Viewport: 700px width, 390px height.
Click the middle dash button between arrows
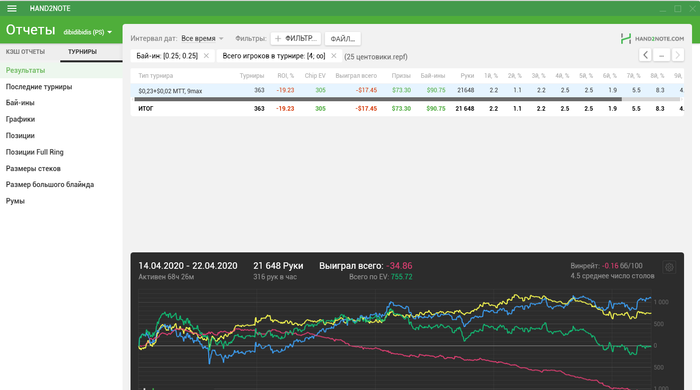[662, 55]
